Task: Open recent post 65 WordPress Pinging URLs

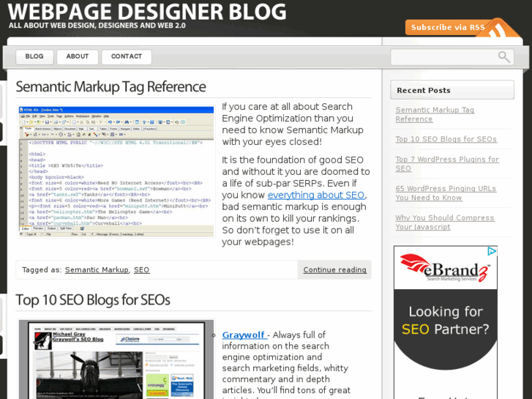Action: (446, 193)
